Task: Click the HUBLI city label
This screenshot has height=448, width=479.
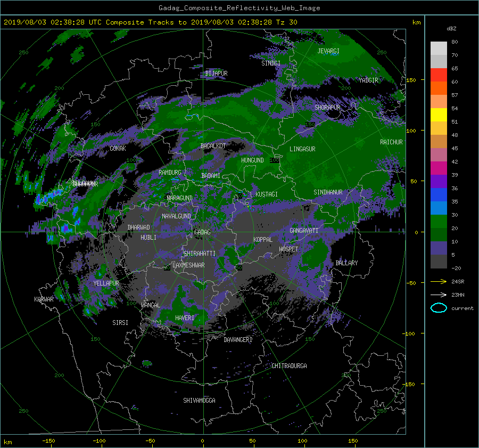Action: (x=148, y=238)
